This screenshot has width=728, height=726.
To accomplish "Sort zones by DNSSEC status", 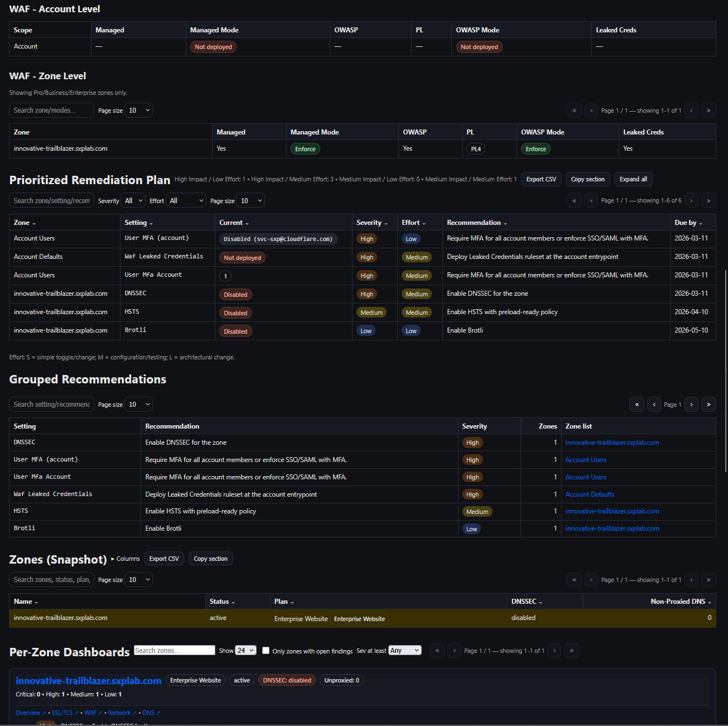I will click(x=525, y=601).
